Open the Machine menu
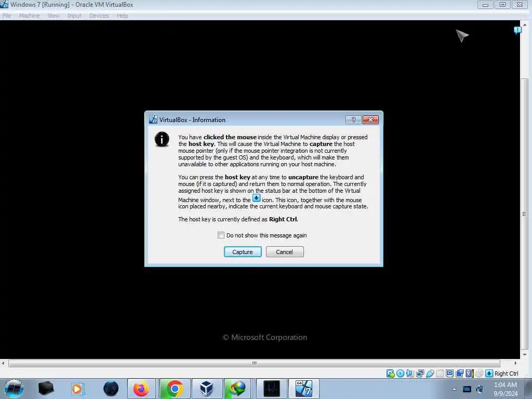The image size is (532, 399). coord(30,16)
